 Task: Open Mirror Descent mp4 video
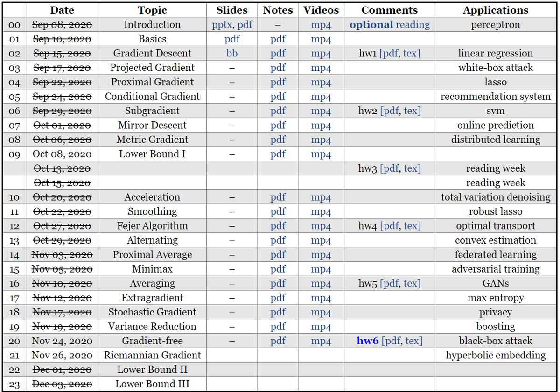[x=321, y=126]
